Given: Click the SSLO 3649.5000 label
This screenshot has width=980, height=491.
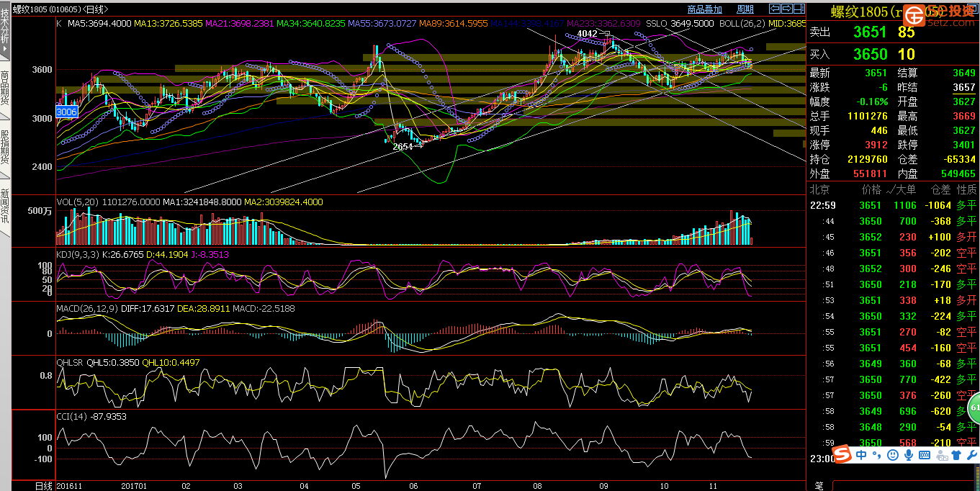Looking at the screenshot, I should click(x=680, y=24).
